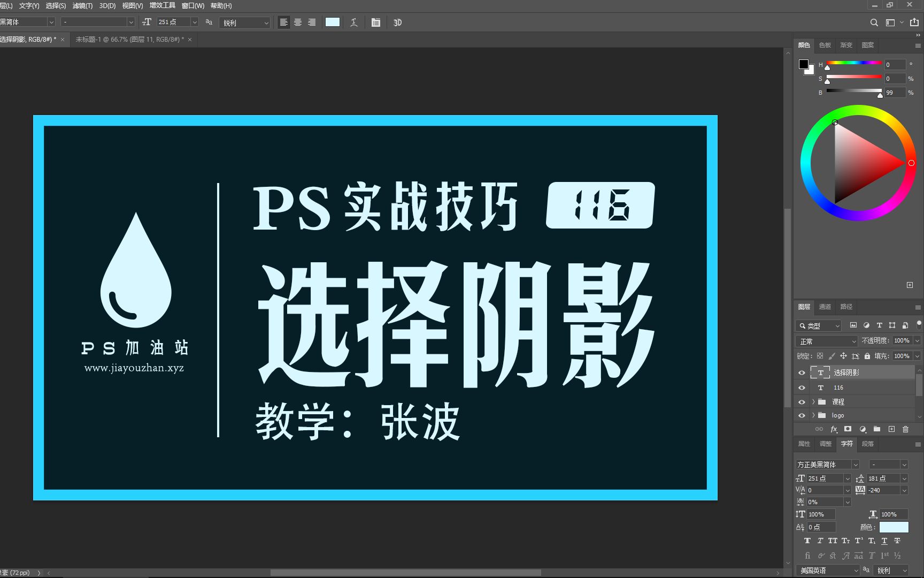Open the search magnifier icon at top right
This screenshot has height=578, width=924.
point(874,22)
